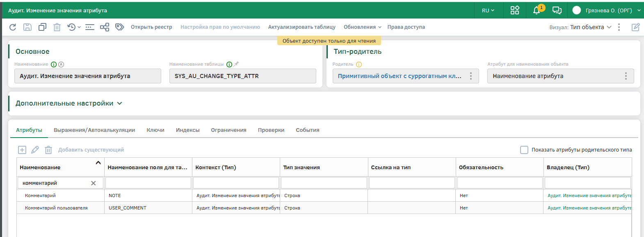Click the tags icon in toolbar
644x237 pixels.
[119, 27]
